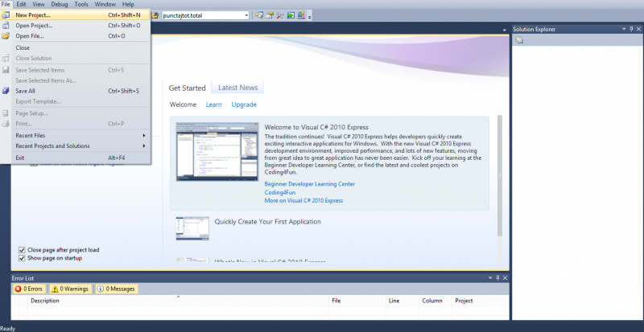Choose New Project... in File menu
Viewport: 644px width, 332px height.
(75, 14)
